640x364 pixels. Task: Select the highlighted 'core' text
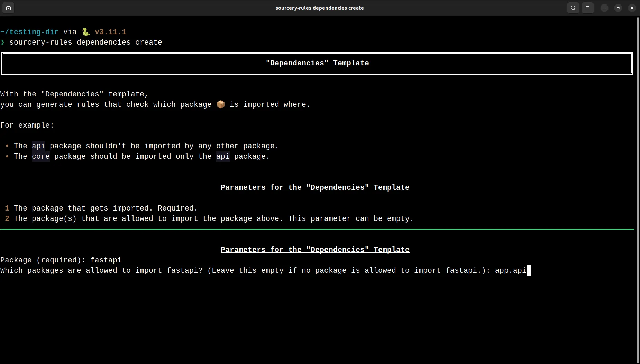[x=40, y=156]
